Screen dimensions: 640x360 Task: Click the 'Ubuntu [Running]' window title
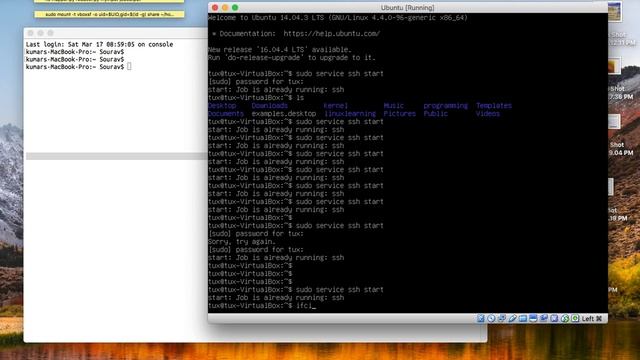(407, 8)
